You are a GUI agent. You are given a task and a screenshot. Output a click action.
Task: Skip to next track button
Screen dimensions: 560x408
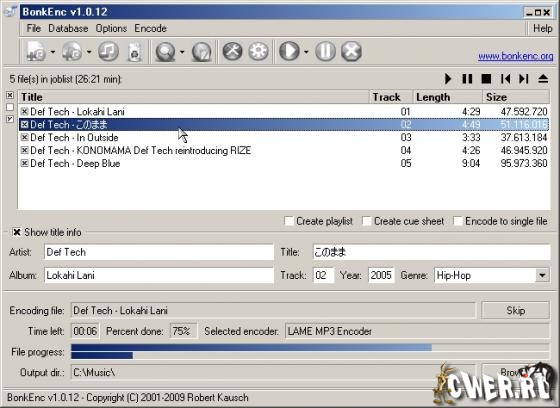[x=524, y=79]
